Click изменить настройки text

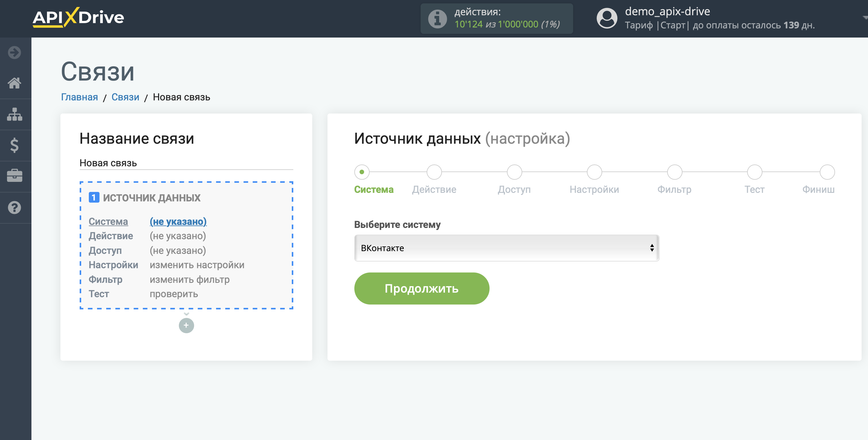coord(197,265)
